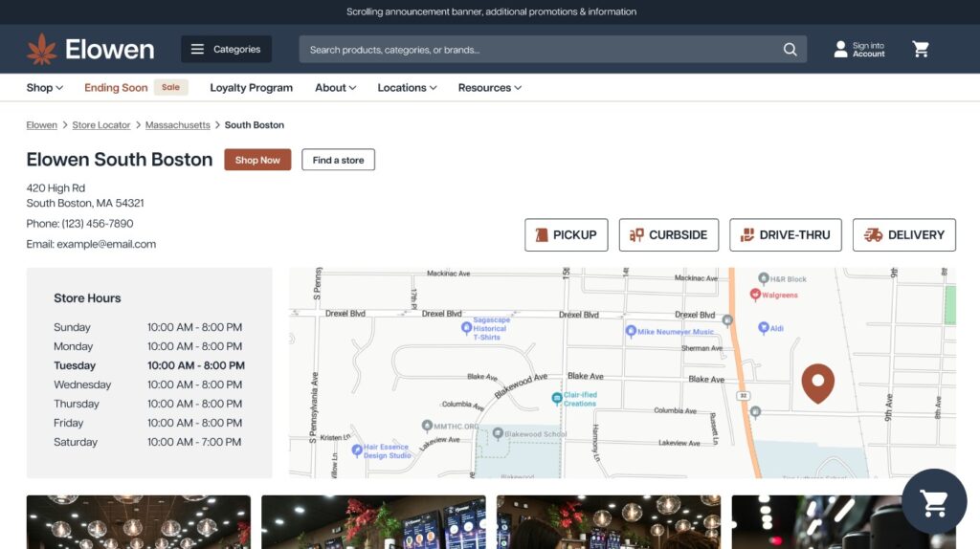
Task: Open the third store photo thumbnail
Action: tap(609, 522)
